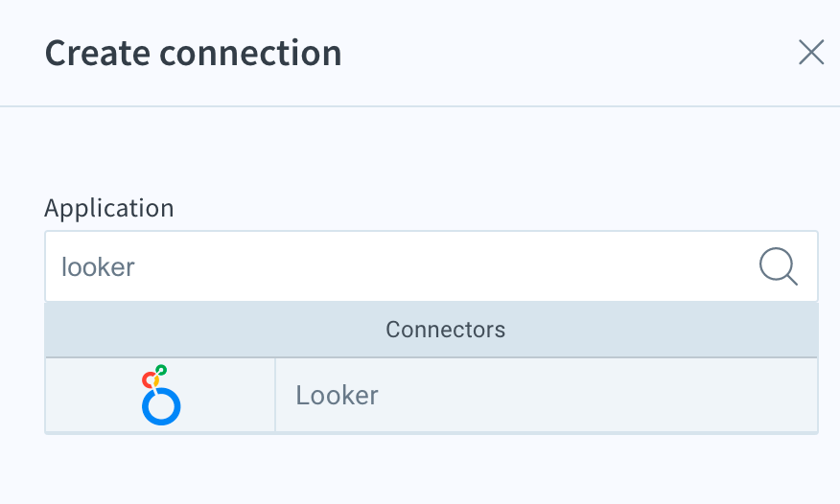Open the Looker connector entry
Viewport: 840px width, 504px height.
[432, 395]
